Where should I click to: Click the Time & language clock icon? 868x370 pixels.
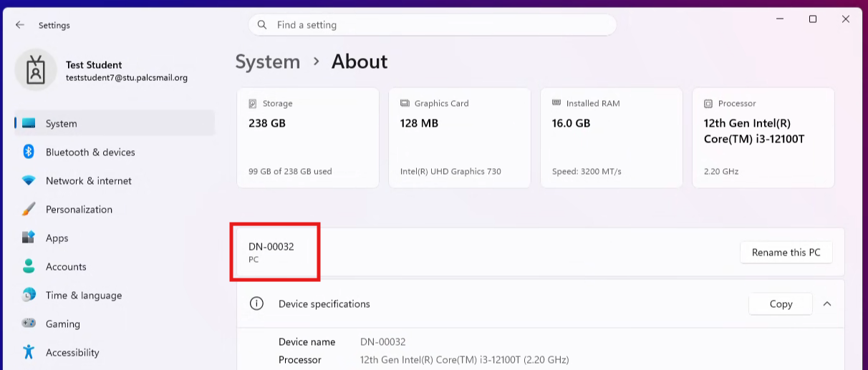(29, 295)
